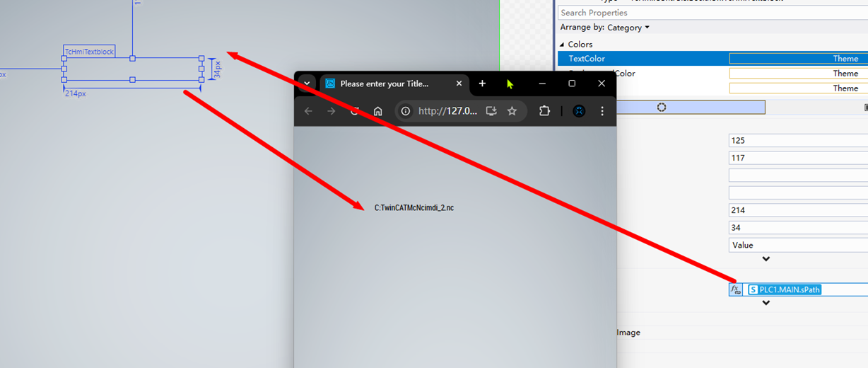Click the browser home icon

378,111
